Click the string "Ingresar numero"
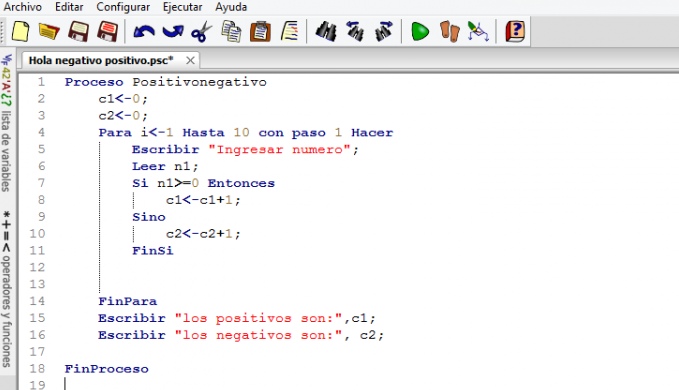 (279, 149)
